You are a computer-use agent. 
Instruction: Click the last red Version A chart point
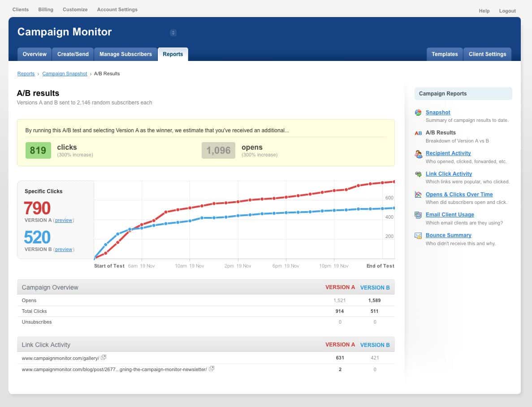394,182
